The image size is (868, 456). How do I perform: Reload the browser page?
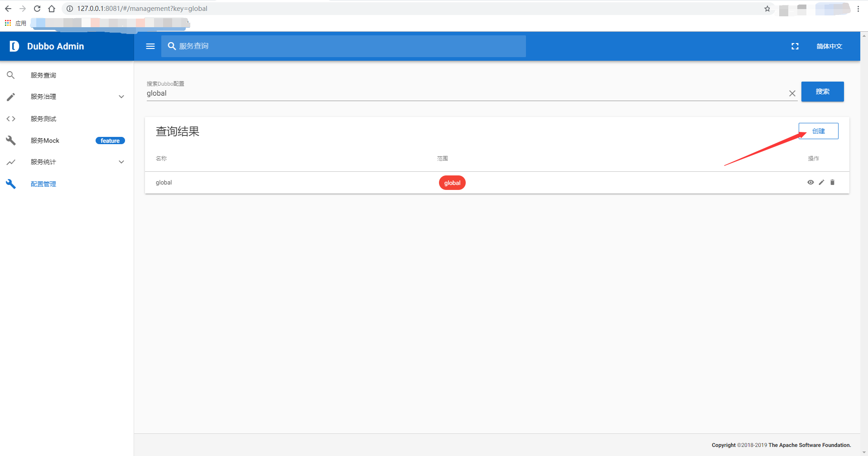(x=37, y=9)
